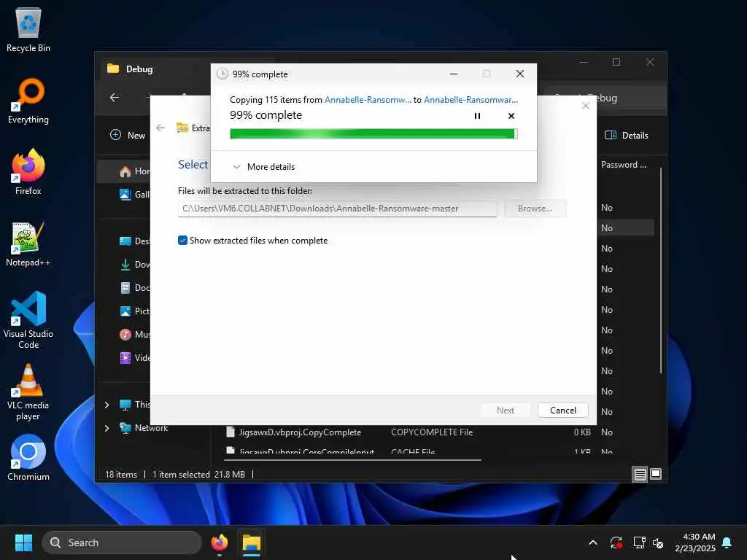Expand the This PC tree node
This screenshot has width=747, height=560.
107,405
